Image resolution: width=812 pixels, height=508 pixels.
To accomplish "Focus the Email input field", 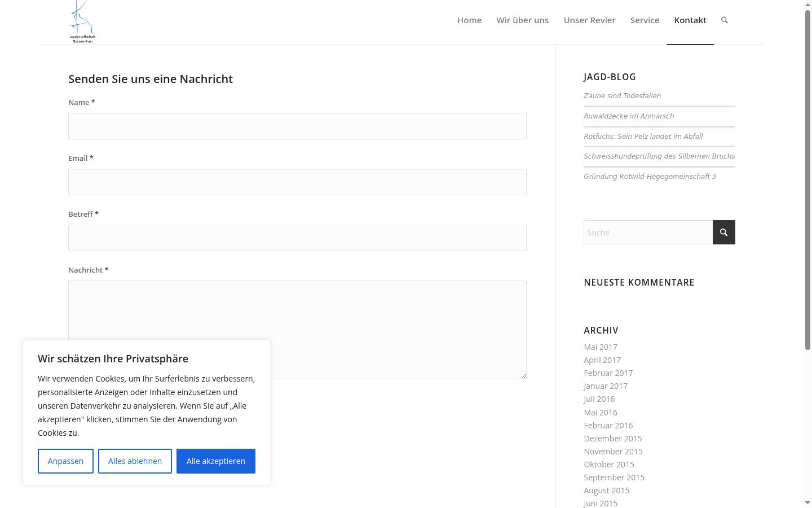I will click(297, 182).
